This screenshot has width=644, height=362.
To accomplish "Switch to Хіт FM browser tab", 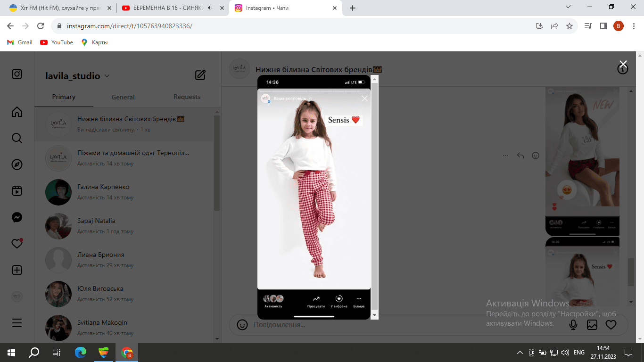I will pos(60,8).
